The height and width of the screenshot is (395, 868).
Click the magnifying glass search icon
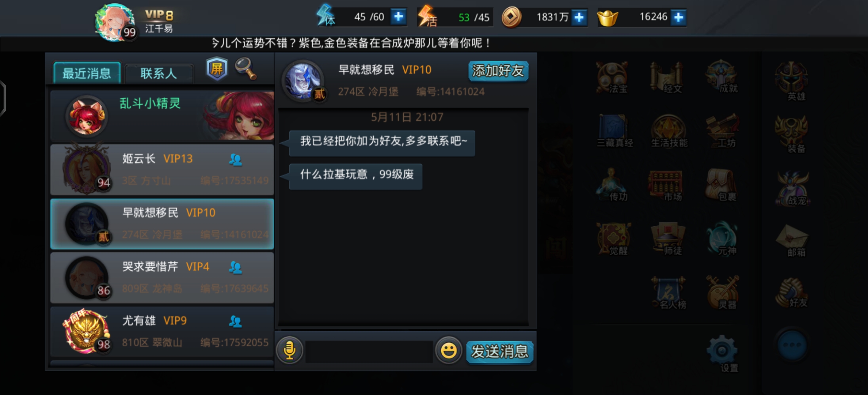(246, 68)
